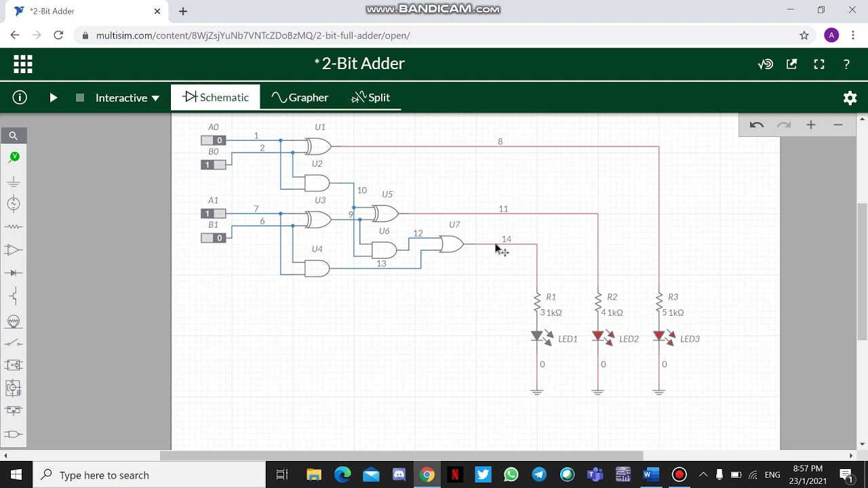Viewport: 868px width, 488px height.
Task: Open the settings gear panel
Action: pos(850,98)
